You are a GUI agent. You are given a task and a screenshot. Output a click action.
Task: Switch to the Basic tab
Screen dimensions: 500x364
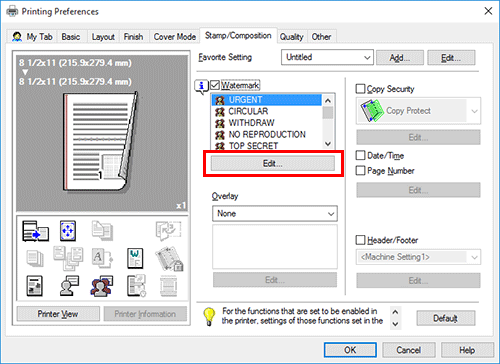pos(71,37)
